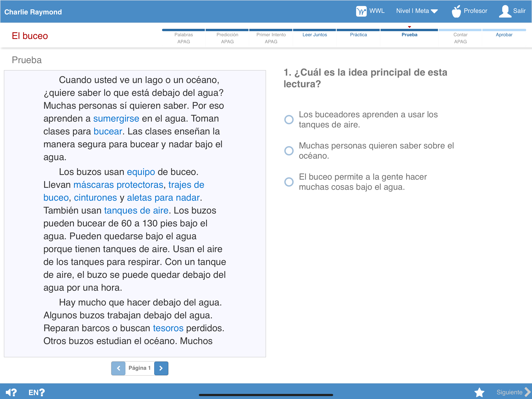Select answer about saber sobre el océano
This screenshot has width=532, height=399.
click(x=289, y=151)
